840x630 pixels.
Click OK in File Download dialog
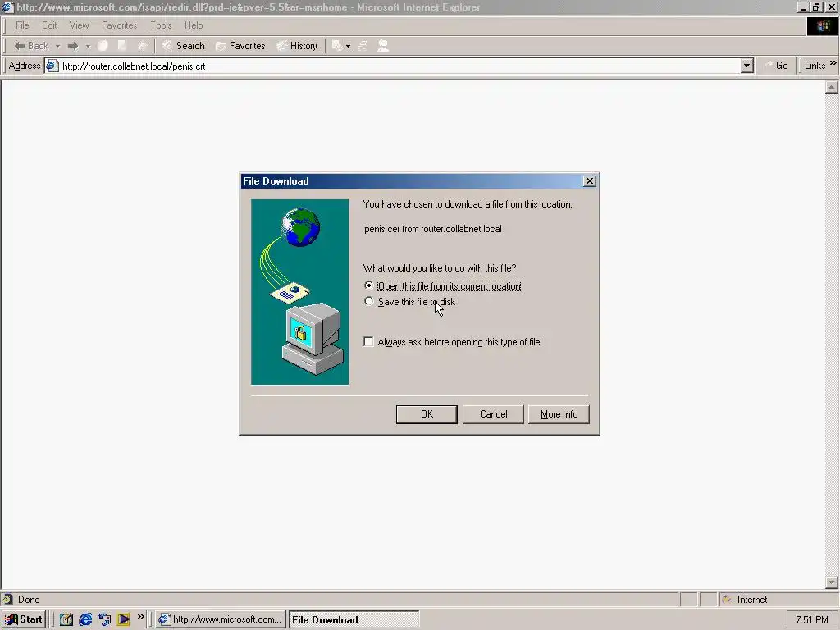427,414
